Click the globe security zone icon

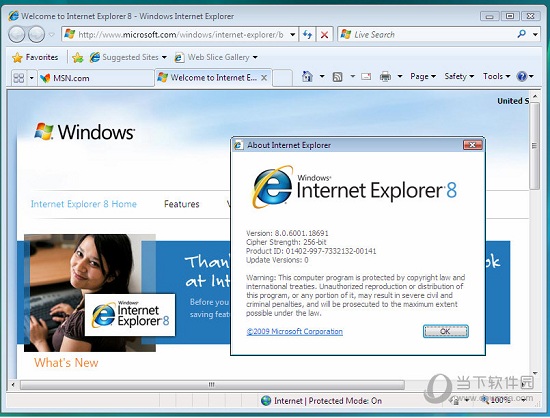point(266,400)
